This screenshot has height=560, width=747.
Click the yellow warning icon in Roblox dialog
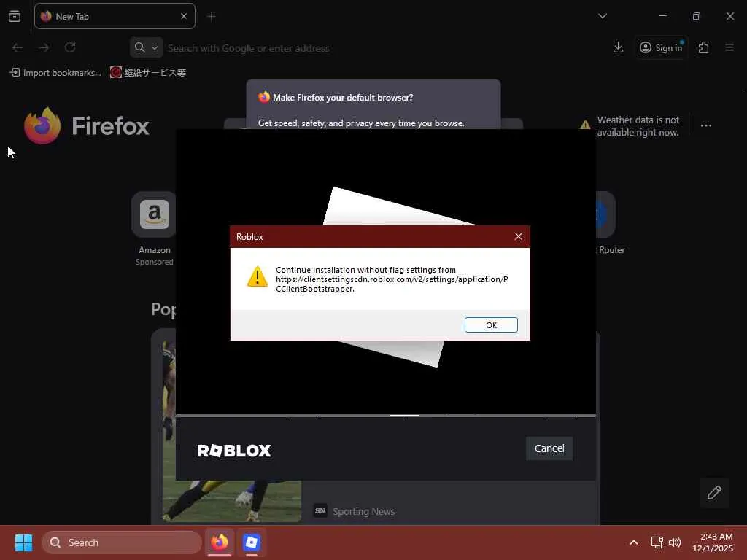click(x=258, y=276)
